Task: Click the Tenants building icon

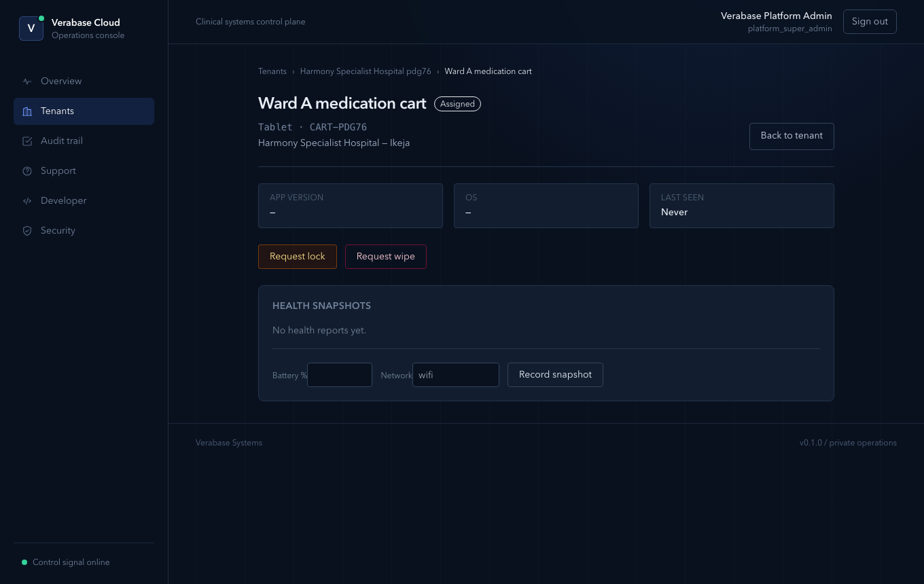Action: pos(27,111)
